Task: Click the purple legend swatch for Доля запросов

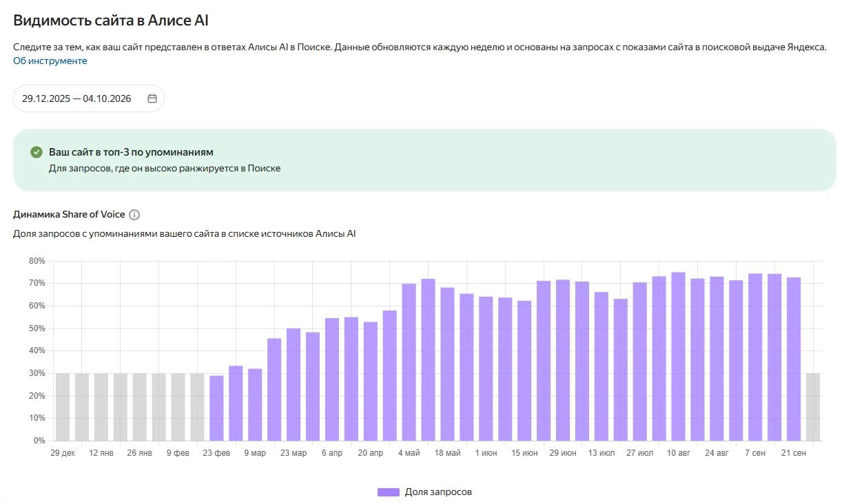Action: [389, 492]
